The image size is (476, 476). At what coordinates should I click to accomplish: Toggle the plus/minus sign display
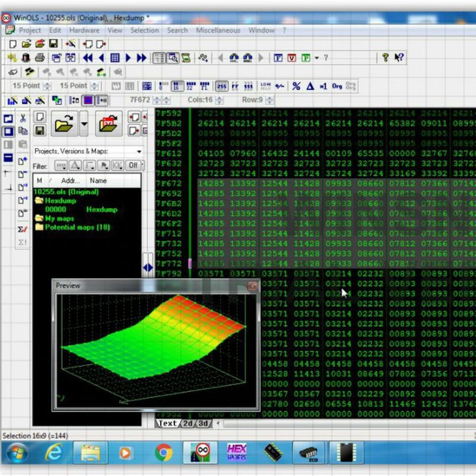click(280, 86)
